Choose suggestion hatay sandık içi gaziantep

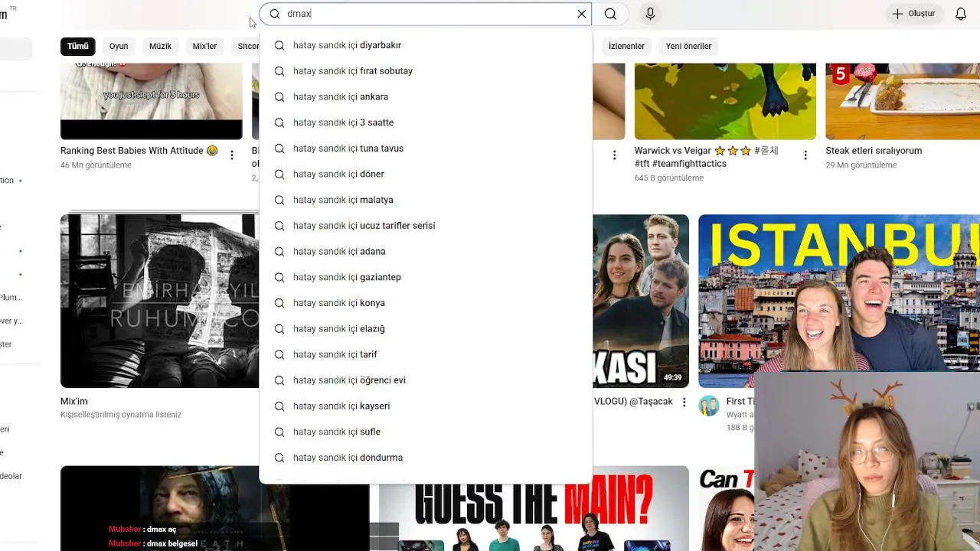pyautogui.click(x=426, y=277)
